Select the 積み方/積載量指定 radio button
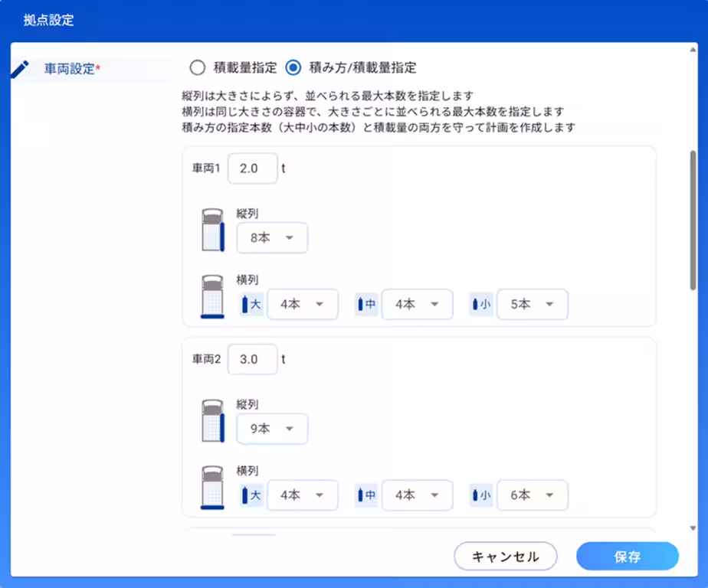This screenshot has height=588, width=708. tap(293, 67)
